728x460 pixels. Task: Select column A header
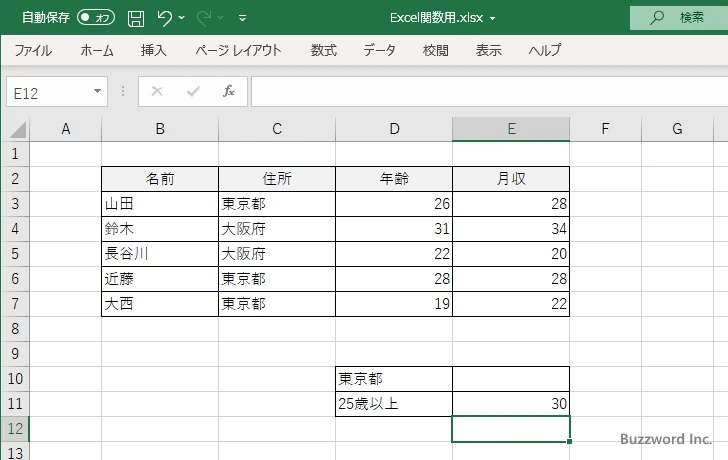(x=65, y=129)
